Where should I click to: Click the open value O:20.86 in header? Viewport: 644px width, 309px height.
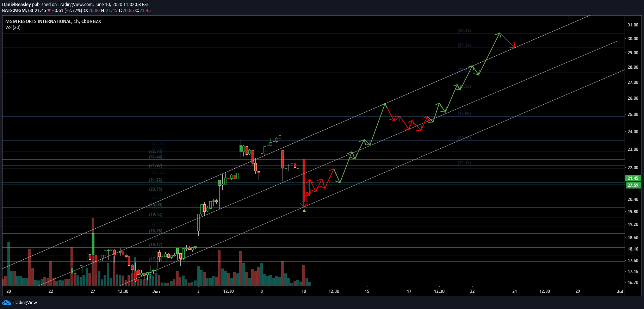coord(92,11)
